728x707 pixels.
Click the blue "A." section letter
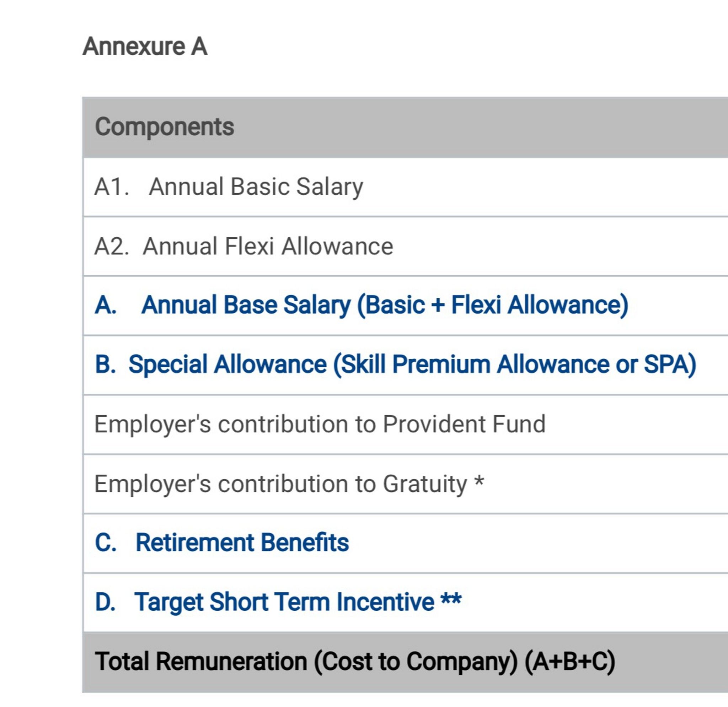(x=106, y=305)
